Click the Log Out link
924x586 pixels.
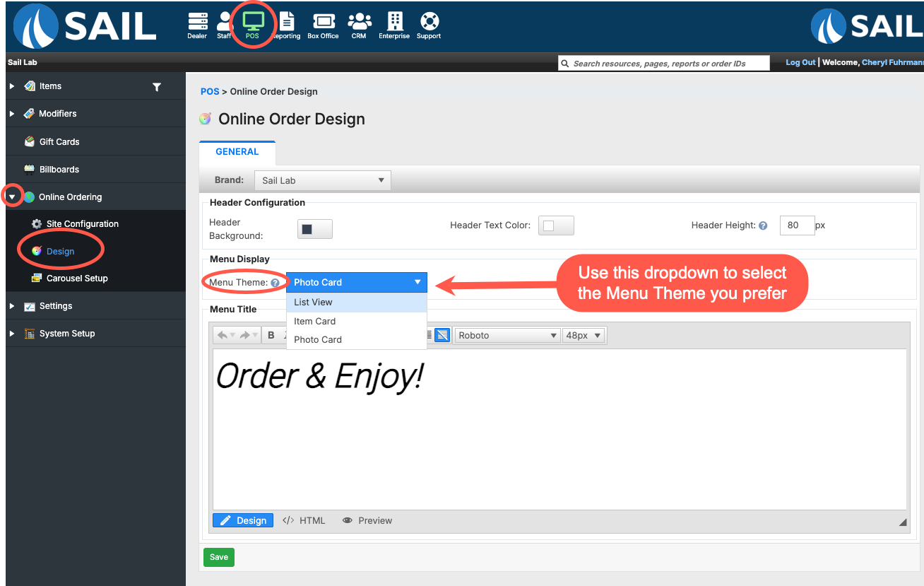[800, 62]
